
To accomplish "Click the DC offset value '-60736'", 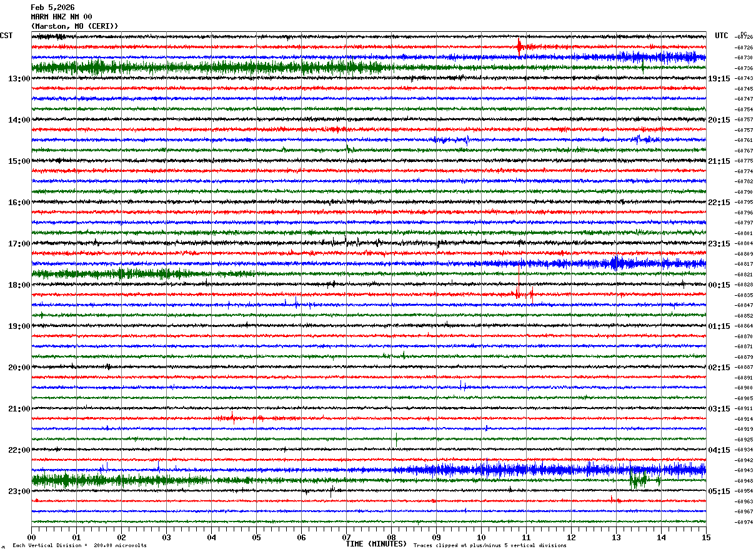I will [744, 68].
